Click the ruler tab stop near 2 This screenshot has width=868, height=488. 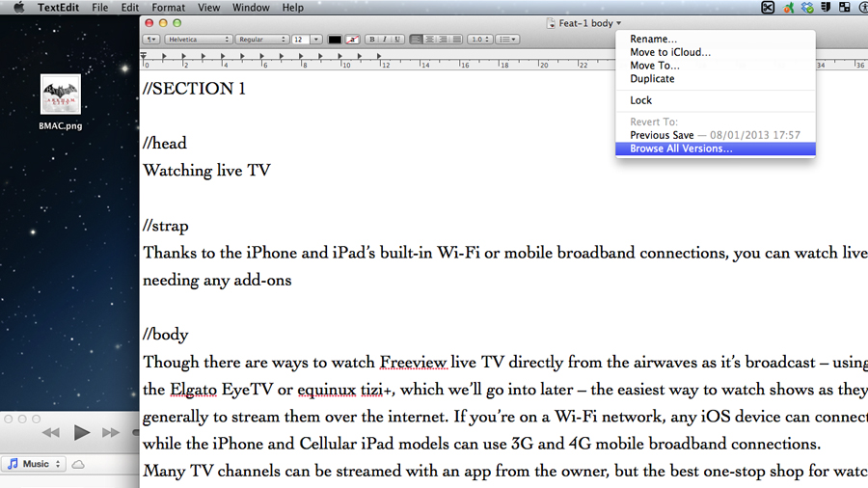[x=184, y=57]
